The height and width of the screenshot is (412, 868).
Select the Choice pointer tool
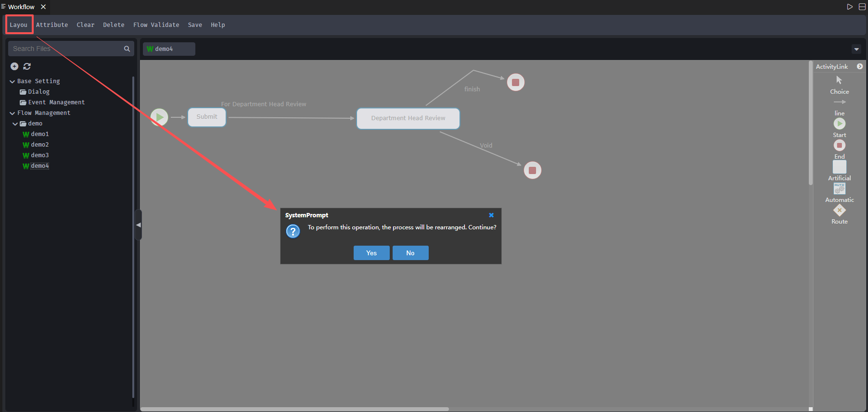click(x=839, y=80)
